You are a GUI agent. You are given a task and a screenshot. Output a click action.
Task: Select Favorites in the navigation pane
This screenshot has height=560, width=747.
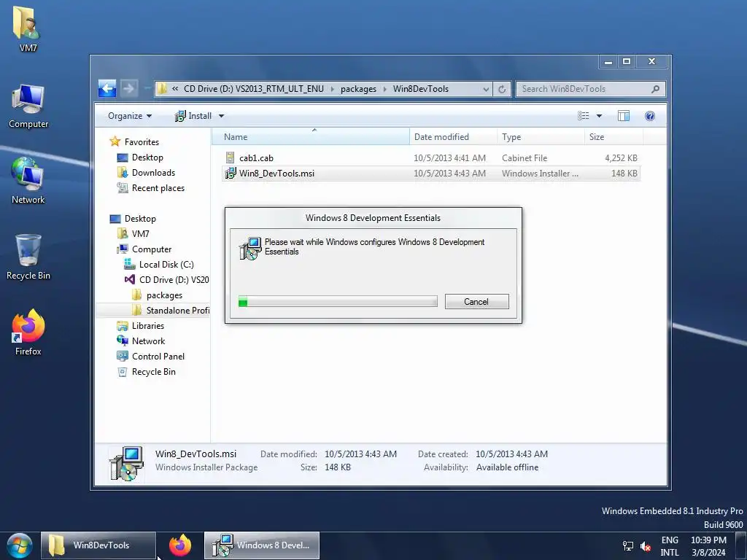pyautogui.click(x=142, y=142)
